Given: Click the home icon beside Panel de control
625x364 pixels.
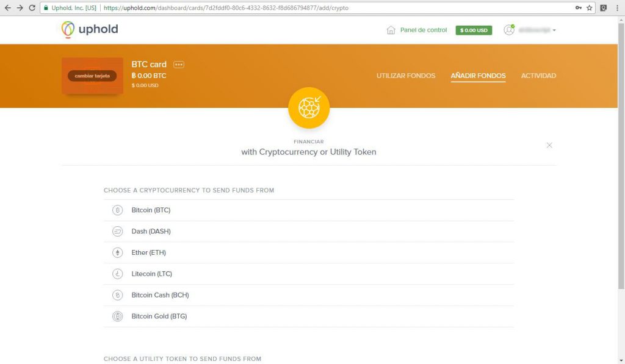Looking at the screenshot, I should (x=391, y=30).
